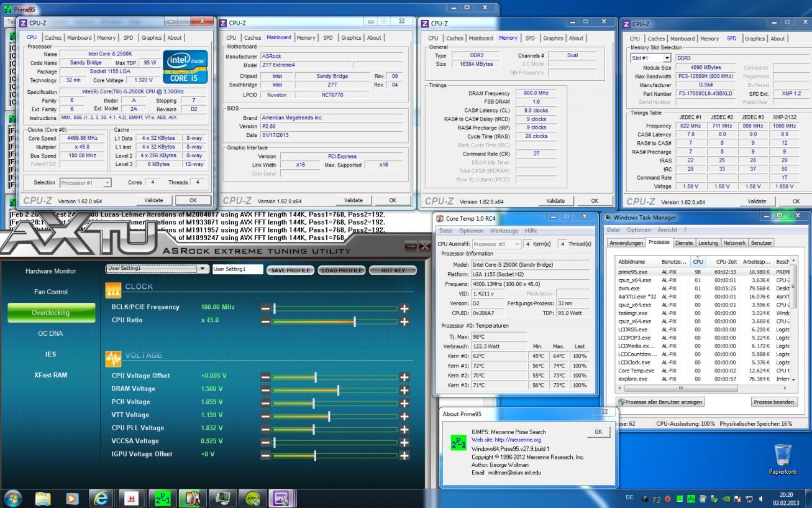Click the Prime95 logo in About dialog
Screen dimensions: 812x508
(x=457, y=442)
